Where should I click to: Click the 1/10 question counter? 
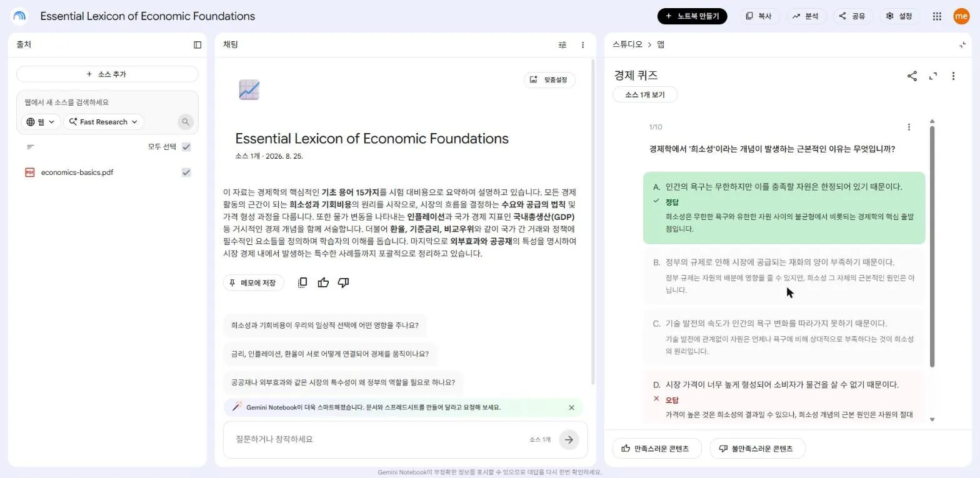(x=656, y=127)
